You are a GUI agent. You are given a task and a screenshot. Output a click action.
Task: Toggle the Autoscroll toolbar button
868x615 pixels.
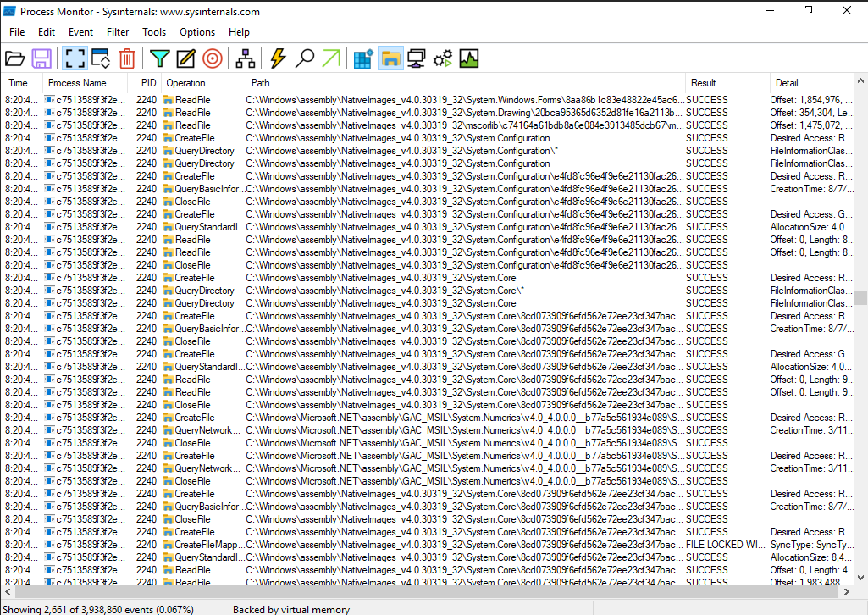tap(101, 58)
